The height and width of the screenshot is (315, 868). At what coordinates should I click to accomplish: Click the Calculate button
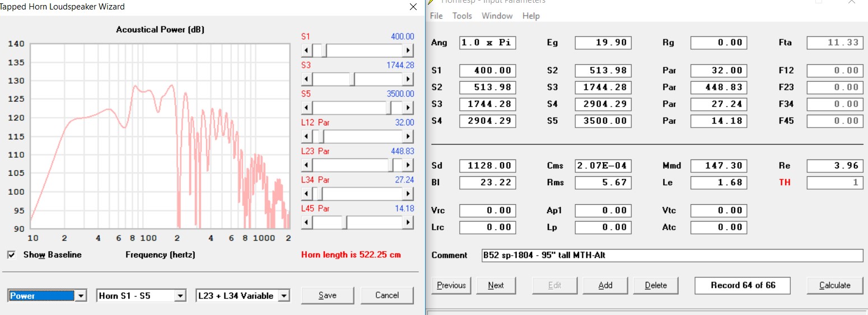tap(835, 285)
